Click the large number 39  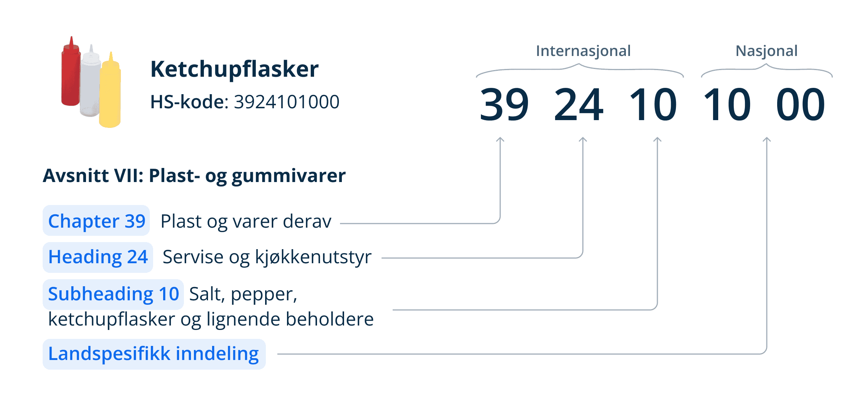tap(504, 105)
